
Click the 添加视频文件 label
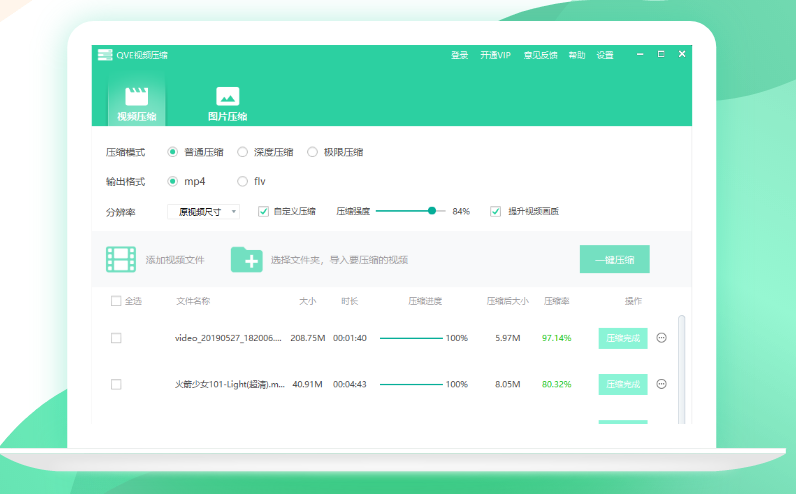[175, 260]
